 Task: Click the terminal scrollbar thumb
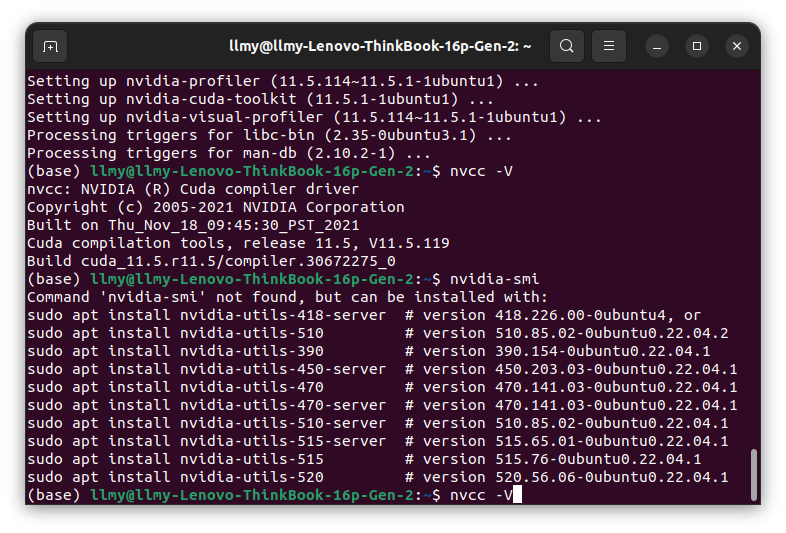click(x=753, y=475)
